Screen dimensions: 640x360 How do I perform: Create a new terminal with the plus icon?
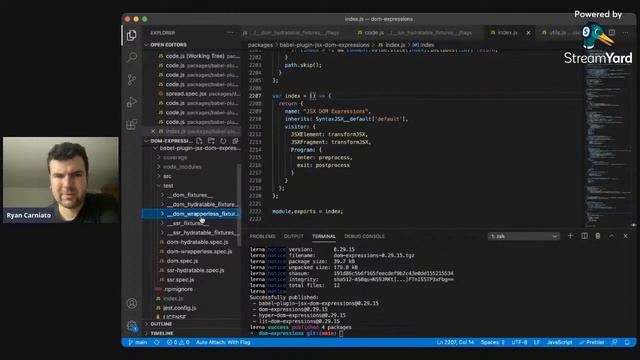570,236
